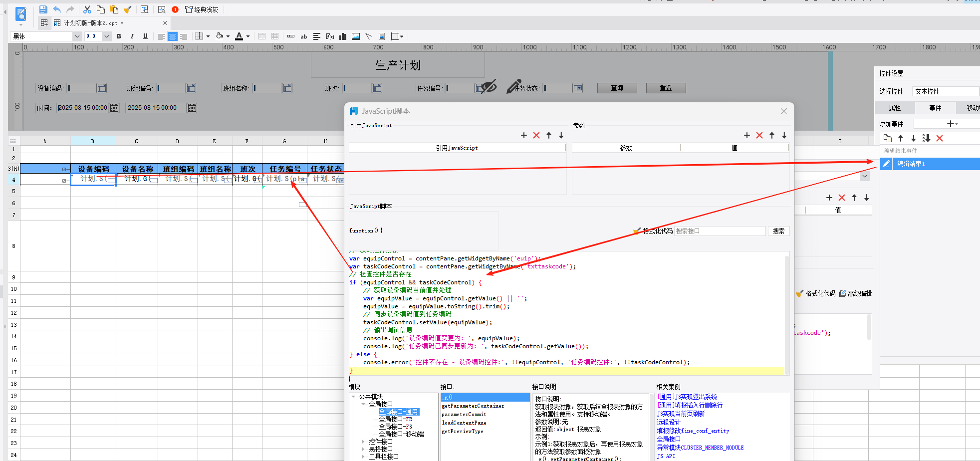Click the F(x) insert formula icon
Screen dimensions: 980x461
coord(330,36)
